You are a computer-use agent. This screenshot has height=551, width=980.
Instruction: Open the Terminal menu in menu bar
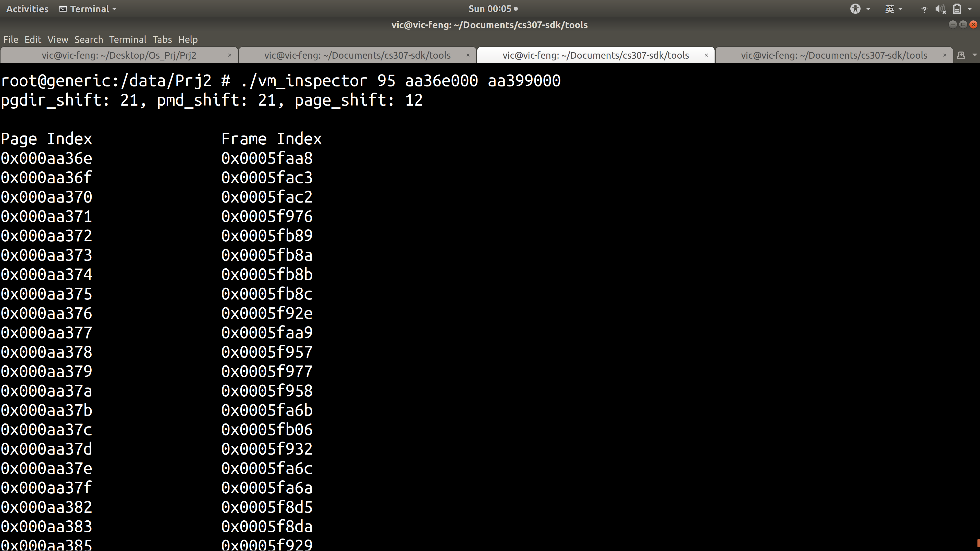127,40
